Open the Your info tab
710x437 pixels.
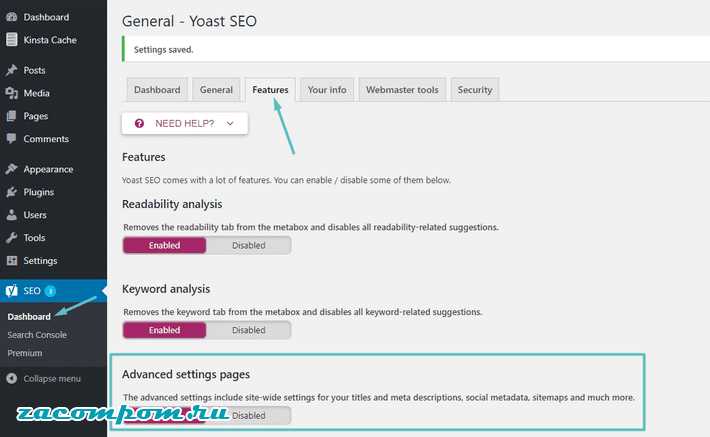327,90
